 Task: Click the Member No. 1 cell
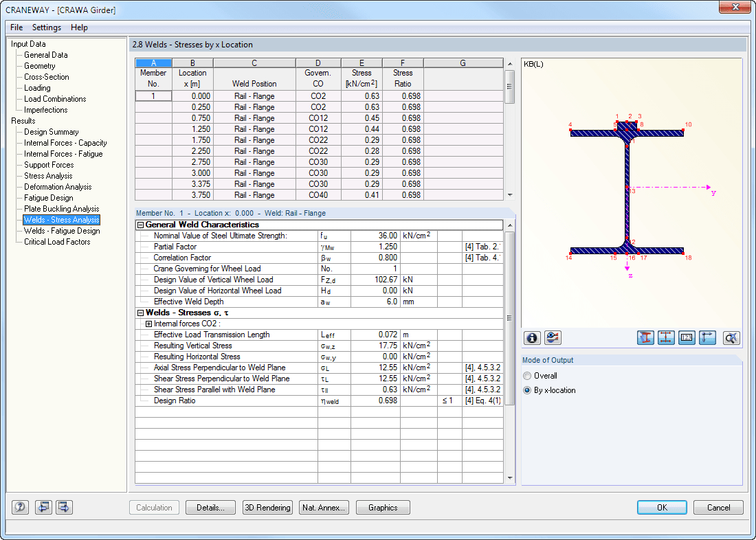tap(153, 96)
